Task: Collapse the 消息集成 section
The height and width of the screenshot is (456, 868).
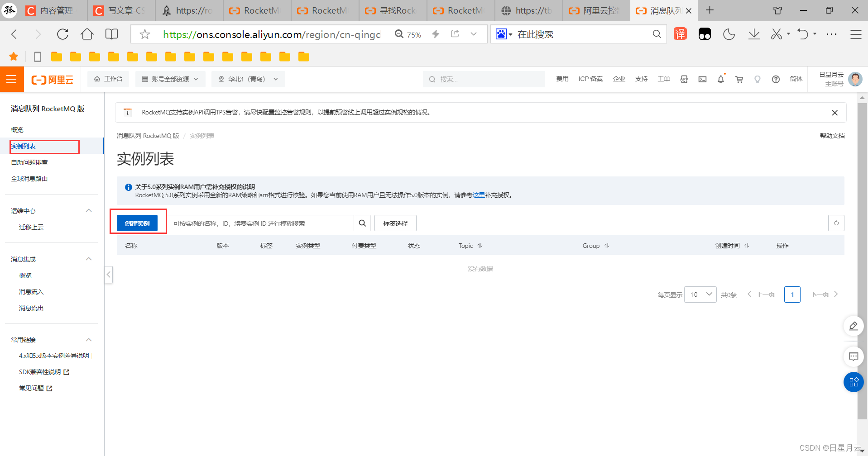Action: coord(89,259)
